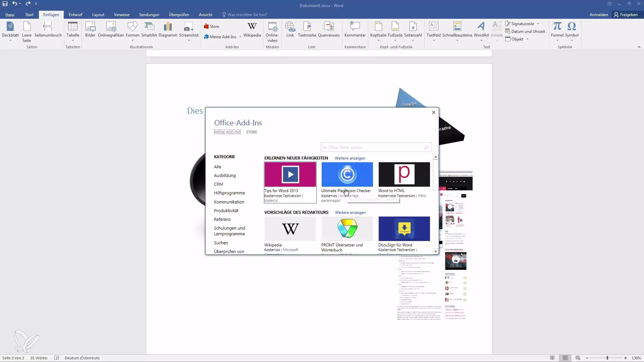Insert a Seitenumbruch page break
The image size is (644, 362).
tap(48, 29)
